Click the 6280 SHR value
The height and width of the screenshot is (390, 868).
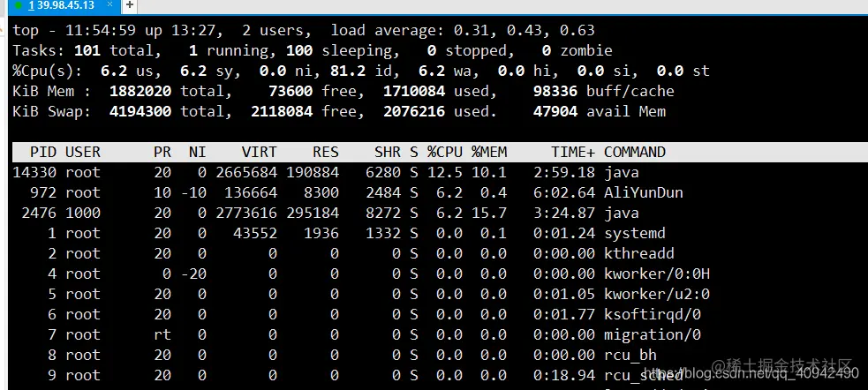tap(383, 173)
